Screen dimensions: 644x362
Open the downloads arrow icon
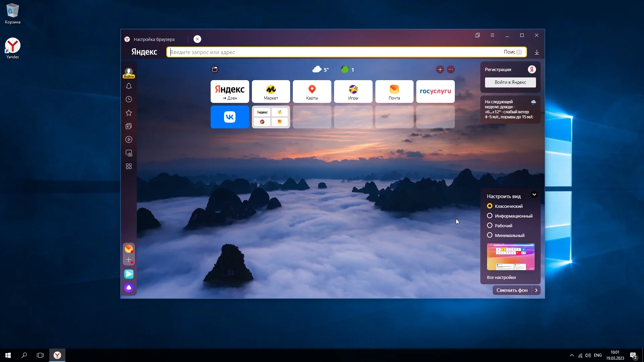click(537, 52)
